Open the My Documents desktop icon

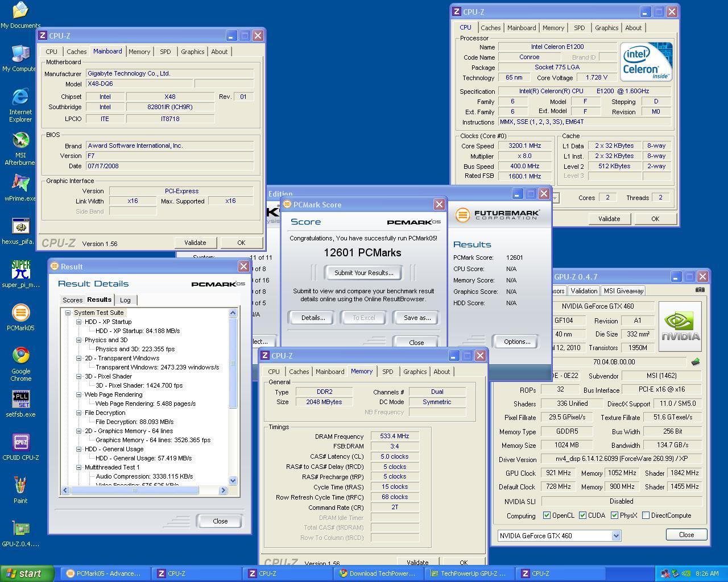(20, 15)
